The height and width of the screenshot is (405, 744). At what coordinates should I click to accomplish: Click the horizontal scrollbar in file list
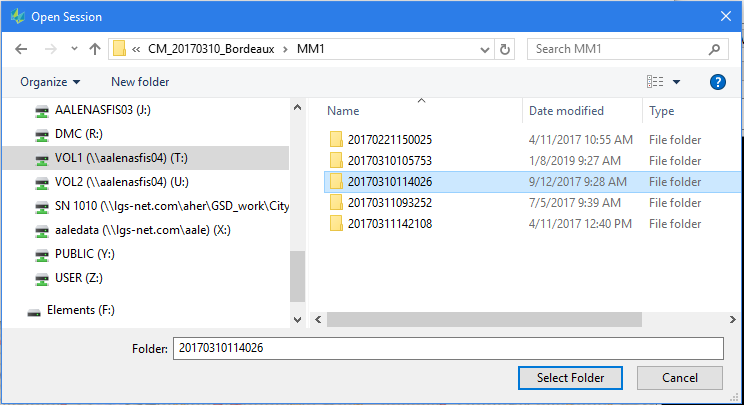click(x=500, y=319)
